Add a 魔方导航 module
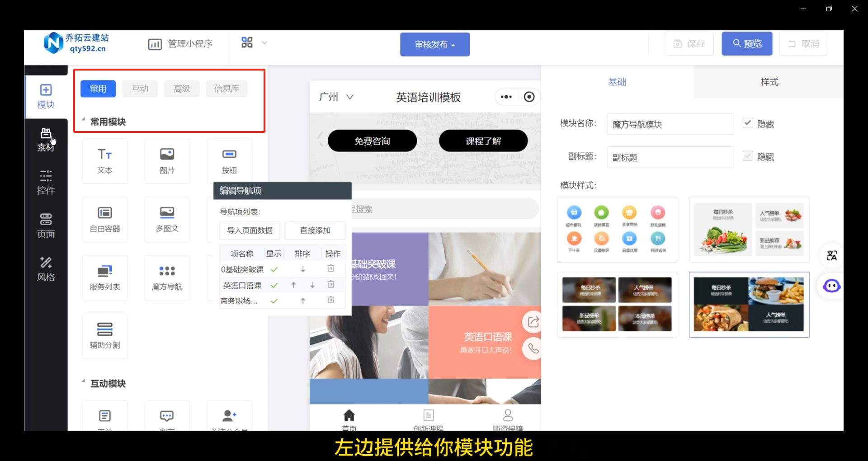Image resolution: width=868 pixels, height=461 pixels. click(x=167, y=278)
